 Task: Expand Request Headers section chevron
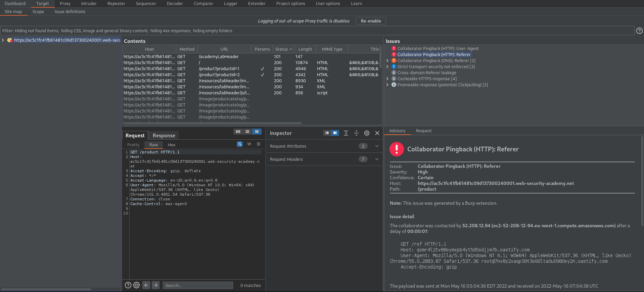377,159
